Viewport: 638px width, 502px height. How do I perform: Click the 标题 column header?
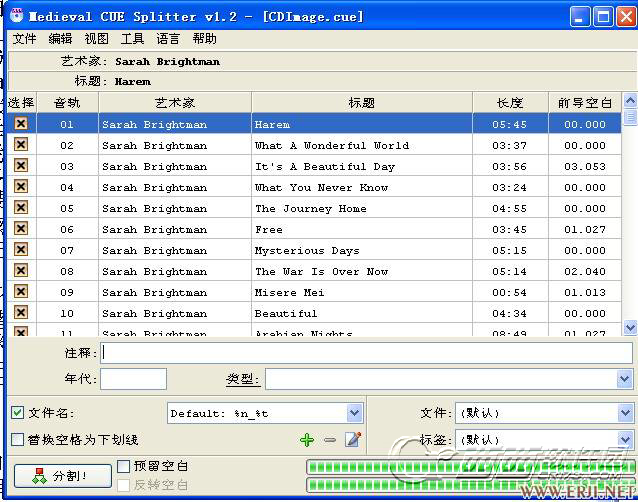pos(362,103)
